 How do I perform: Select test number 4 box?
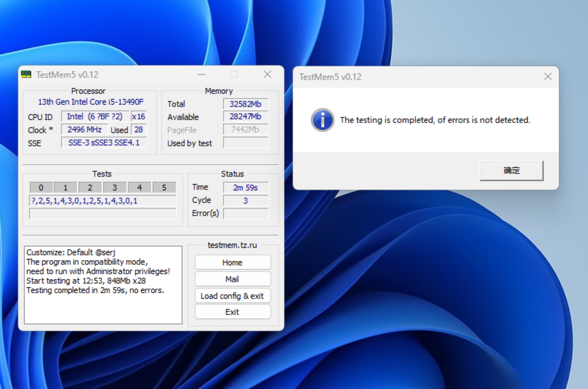tap(139, 188)
